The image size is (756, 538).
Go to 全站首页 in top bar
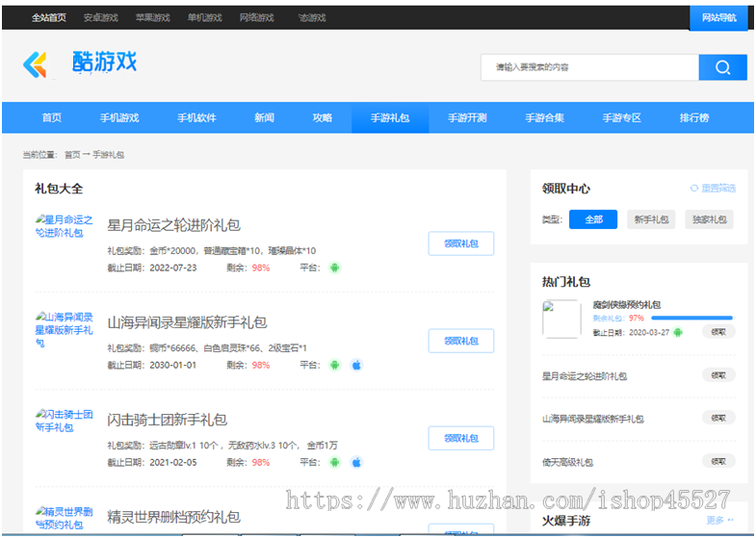[x=49, y=18]
